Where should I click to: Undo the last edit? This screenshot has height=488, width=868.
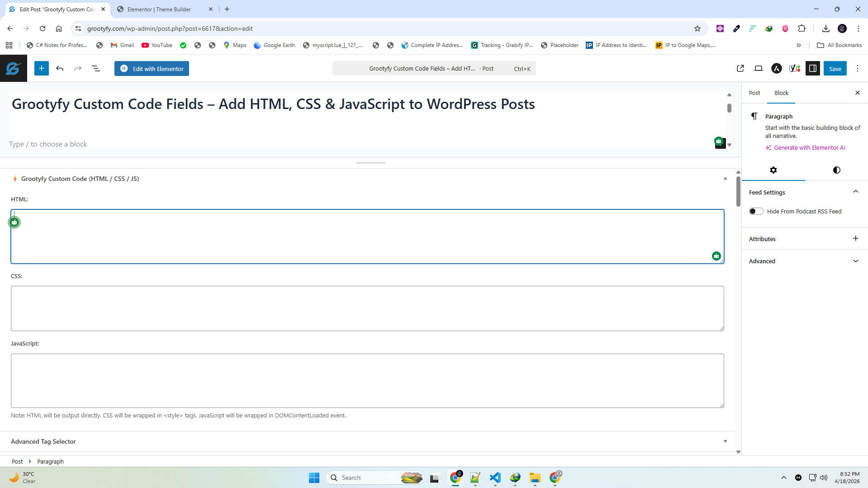(60, 68)
